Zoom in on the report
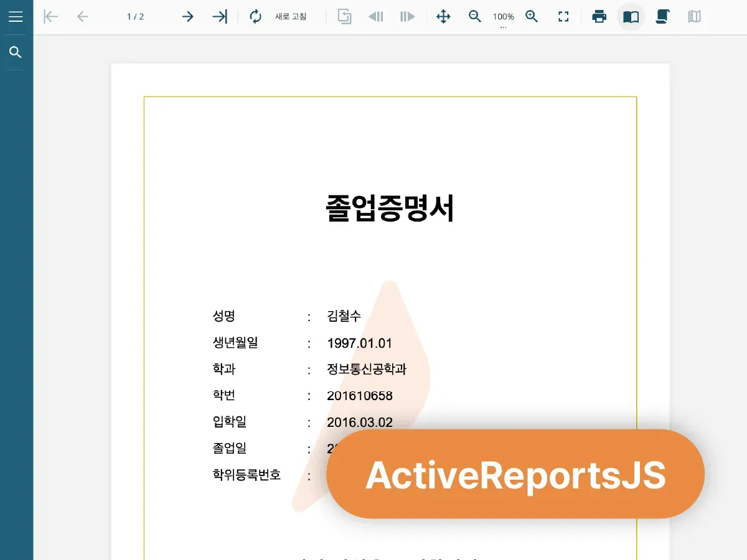 [532, 17]
